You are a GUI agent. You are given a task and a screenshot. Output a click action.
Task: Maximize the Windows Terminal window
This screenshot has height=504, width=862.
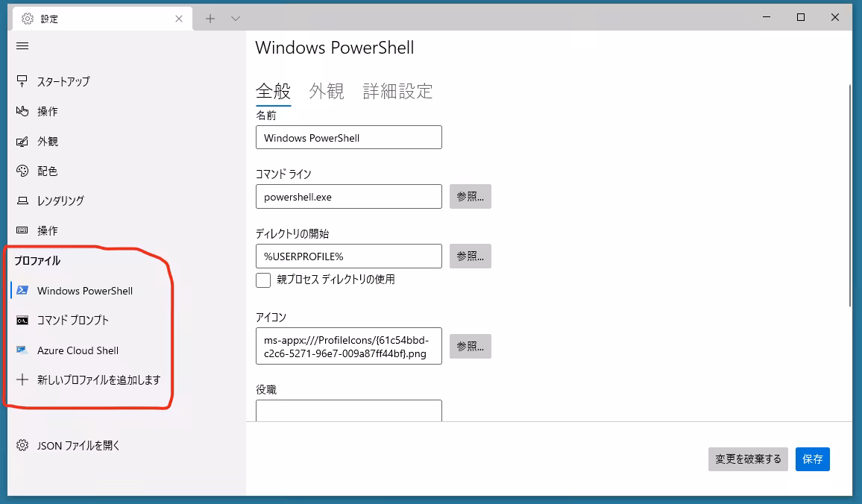801,18
